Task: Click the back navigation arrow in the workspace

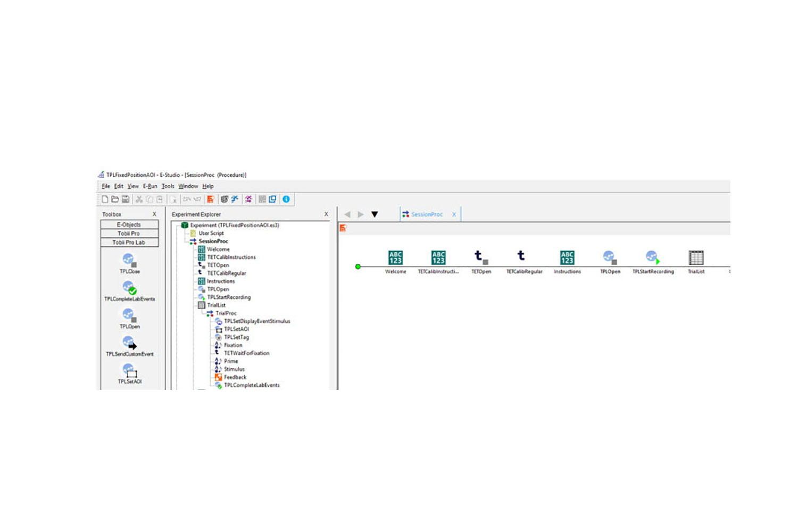Action: [x=347, y=214]
